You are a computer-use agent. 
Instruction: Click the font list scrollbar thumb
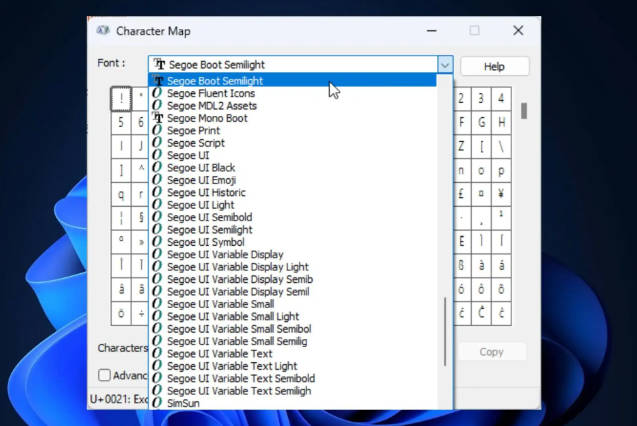click(445, 331)
